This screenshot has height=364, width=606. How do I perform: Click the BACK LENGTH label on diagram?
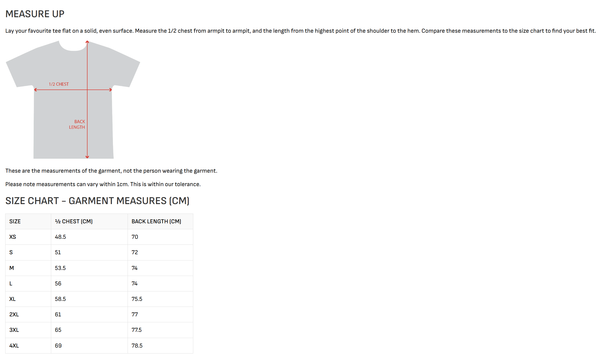pos(77,124)
